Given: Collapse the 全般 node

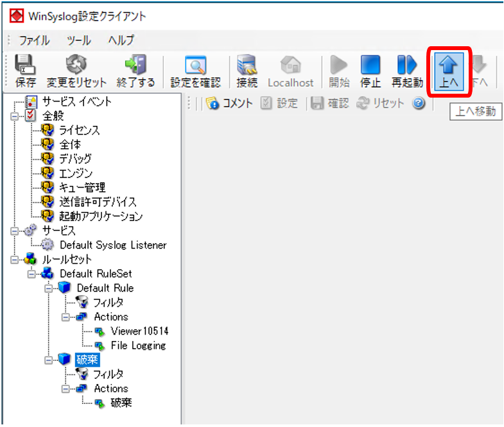Looking at the screenshot, I should pyautogui.click(x=15, y=116).
